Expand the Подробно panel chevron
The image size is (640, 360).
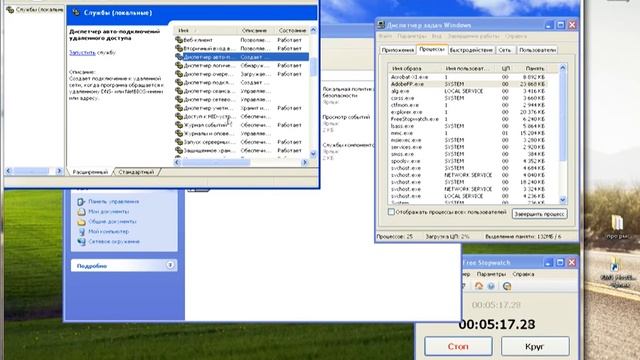[x=170, y=265]
